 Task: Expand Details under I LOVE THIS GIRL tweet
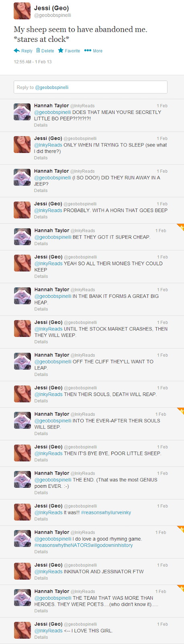coord(41,637)
